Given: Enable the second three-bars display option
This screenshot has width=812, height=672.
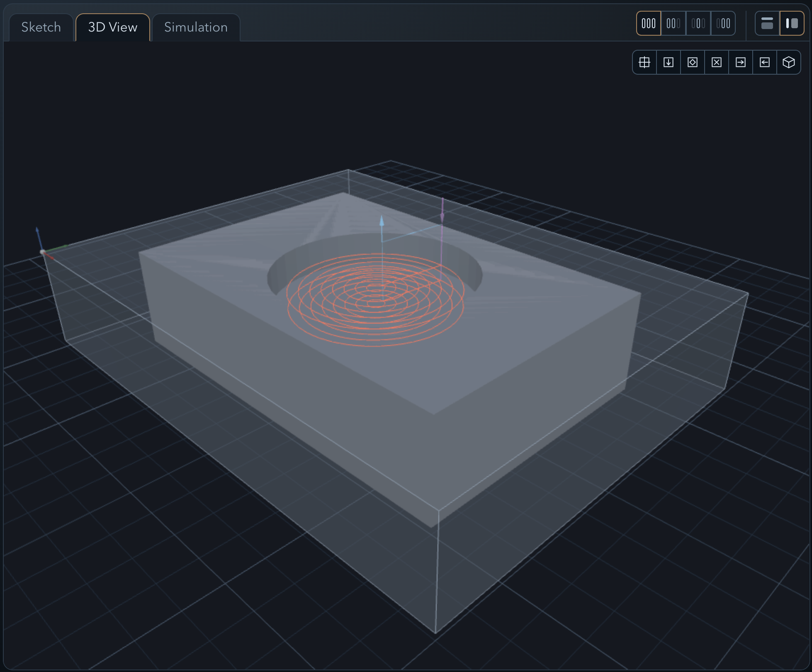Looking at the screenshot, I should click(x=673, y=23).
